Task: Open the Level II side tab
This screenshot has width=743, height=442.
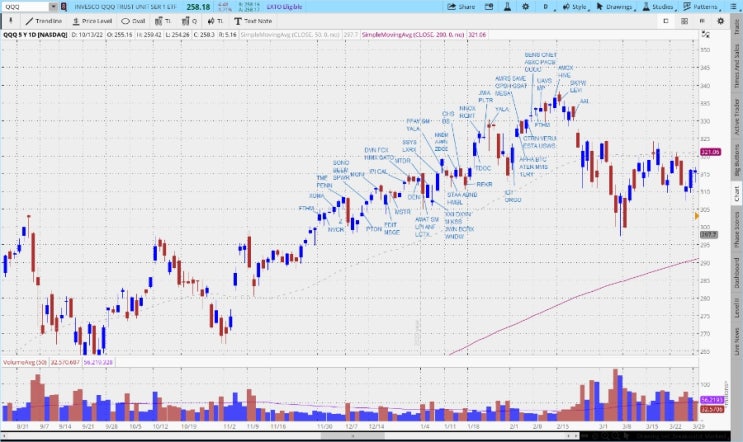Action: [737, 307]
